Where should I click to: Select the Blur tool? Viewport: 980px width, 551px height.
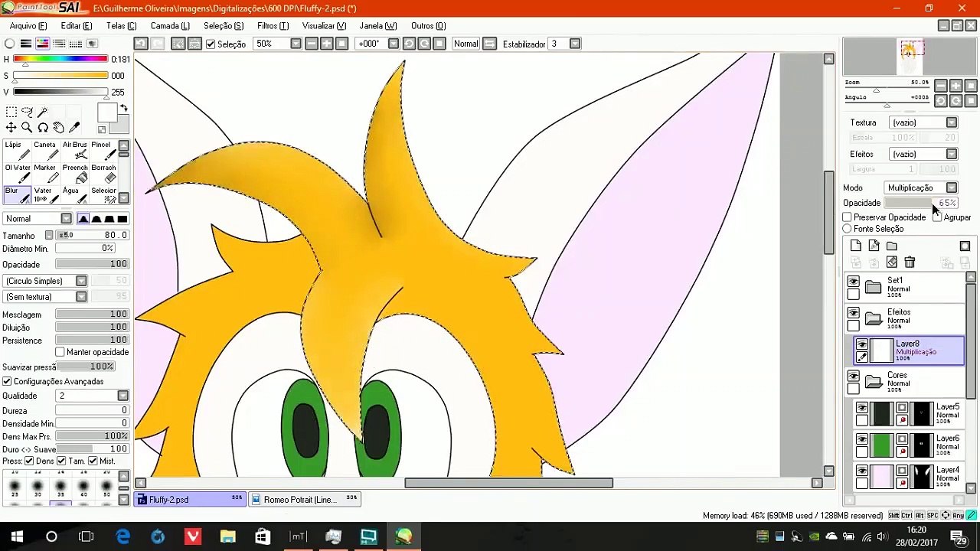click(18, 196)
